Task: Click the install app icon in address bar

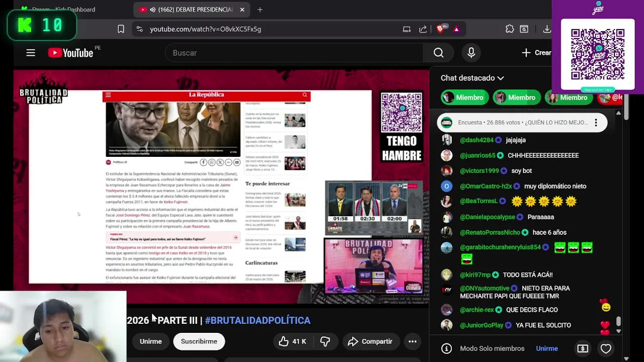Action: click(x=407, y=29)
